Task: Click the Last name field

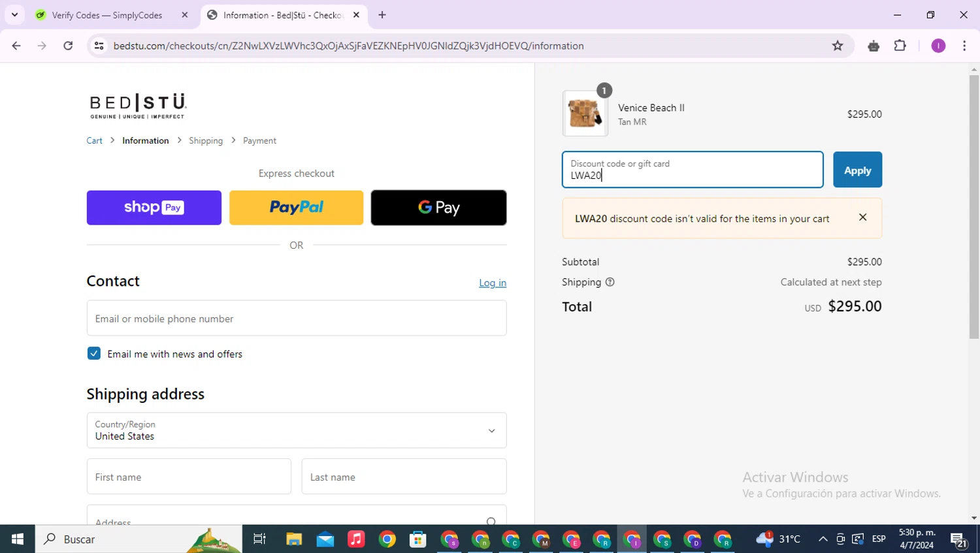Action: (404, 477)
